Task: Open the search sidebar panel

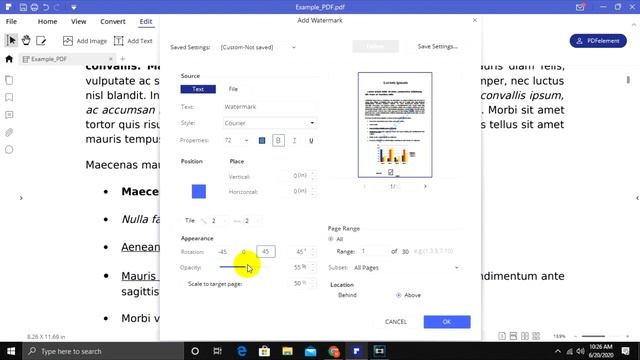Action: 9,150
